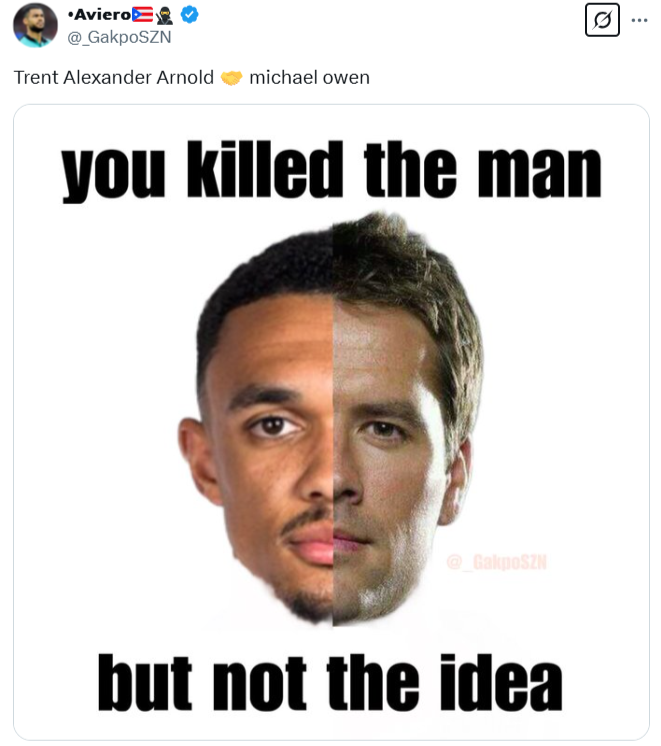
Task: Click the Aviero profile avatar
Action: point(35,25)
